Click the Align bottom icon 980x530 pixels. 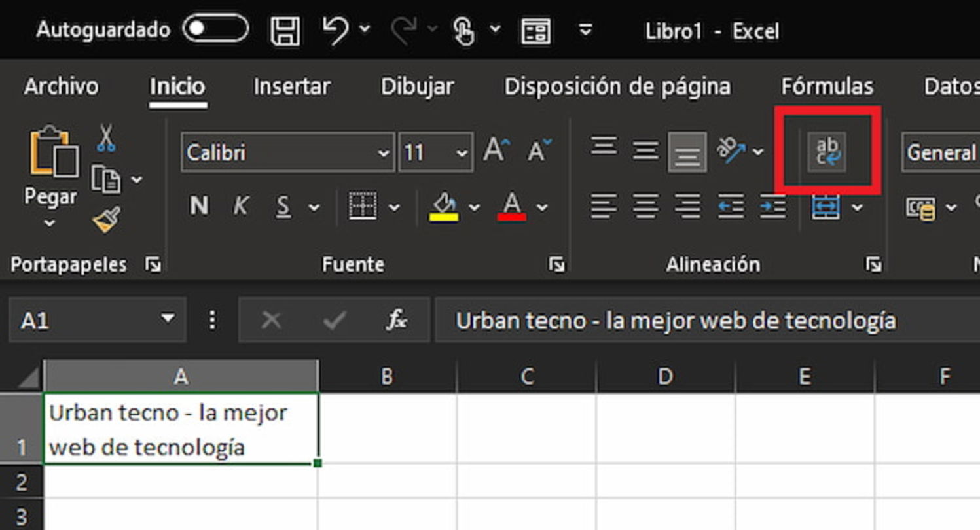pyautogui.click(x=687, y=152)
